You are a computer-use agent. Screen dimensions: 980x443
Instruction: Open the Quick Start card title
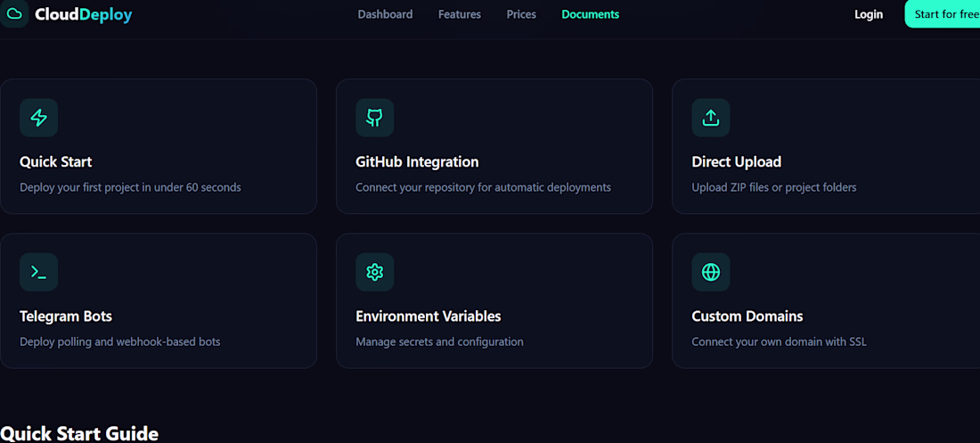[x=55, y=162]
